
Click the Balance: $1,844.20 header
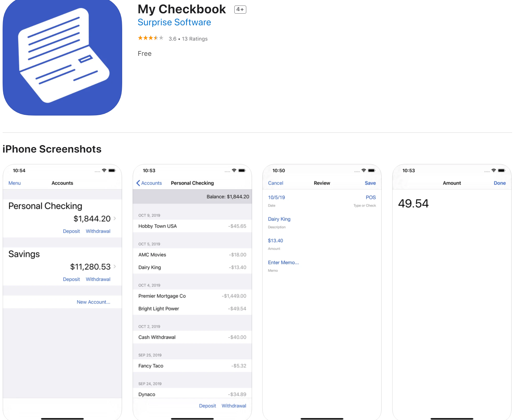pos(192,197)
